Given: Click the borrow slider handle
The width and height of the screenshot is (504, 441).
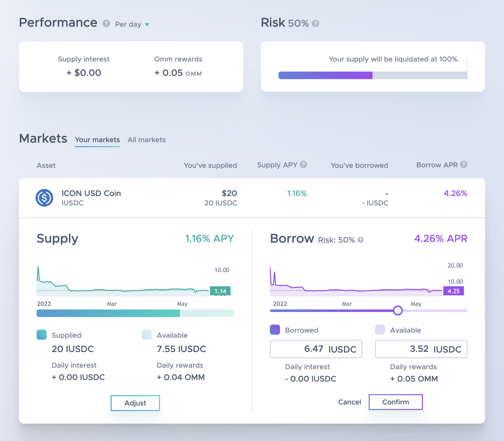Looking at the screenshot, I should point(398,310).
